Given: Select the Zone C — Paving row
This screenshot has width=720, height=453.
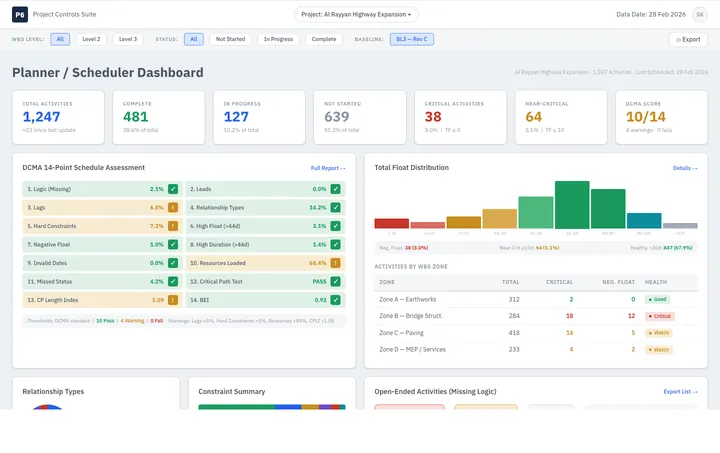Looking at the screenshot, I should coord(536,333).
